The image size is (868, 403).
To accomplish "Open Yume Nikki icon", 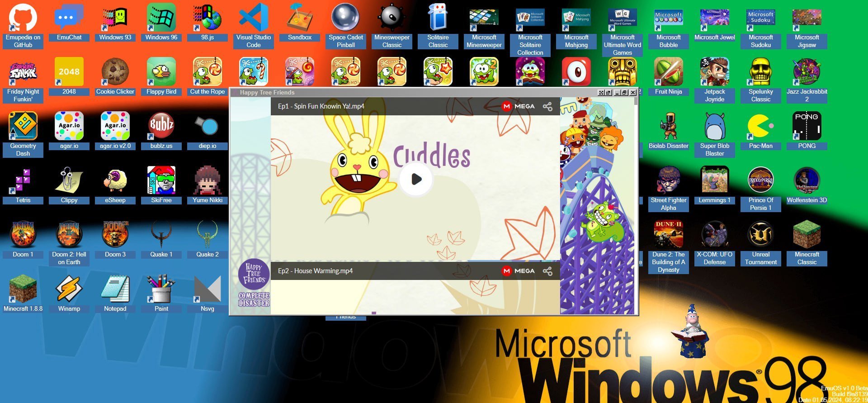I will pos(208,185).
